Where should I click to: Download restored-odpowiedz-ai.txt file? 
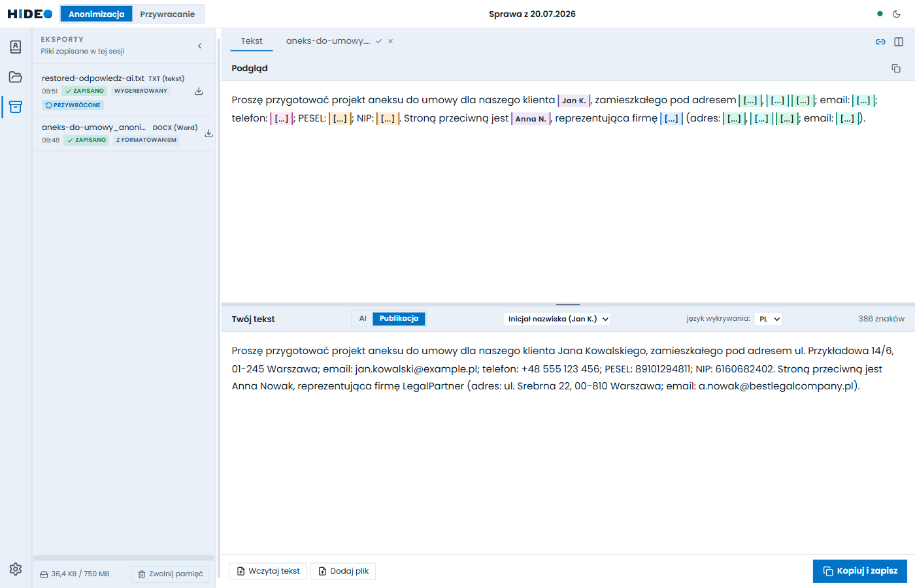[x=199, y=91]
